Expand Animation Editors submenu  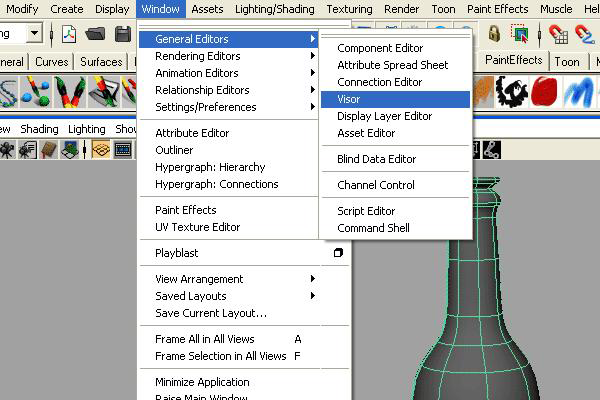pyautogui.click(x=229, y=73)
